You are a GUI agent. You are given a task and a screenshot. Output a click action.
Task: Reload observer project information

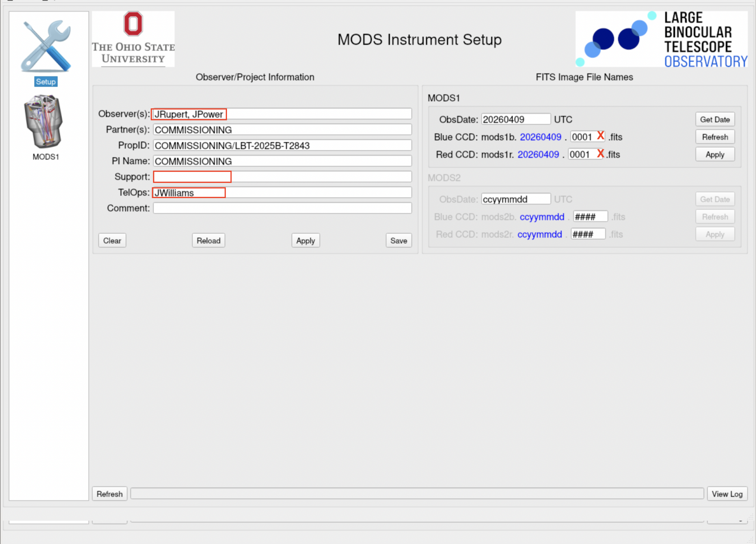click(x=208, y=240)
